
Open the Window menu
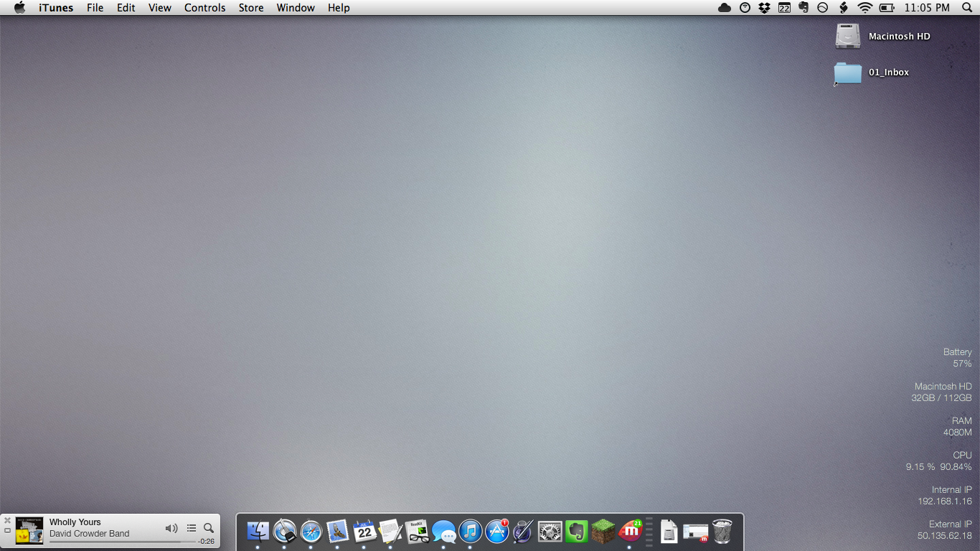click(296, 8)
